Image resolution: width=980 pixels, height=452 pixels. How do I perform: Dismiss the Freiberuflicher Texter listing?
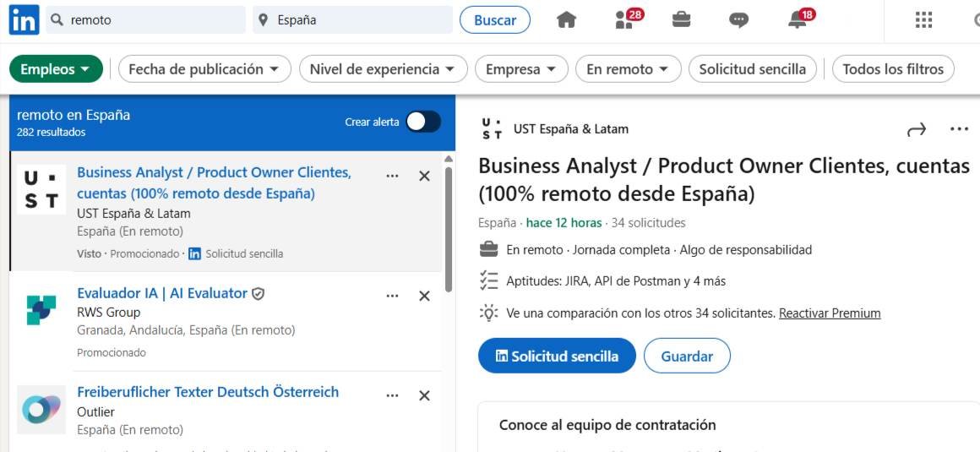click(424, 395)
